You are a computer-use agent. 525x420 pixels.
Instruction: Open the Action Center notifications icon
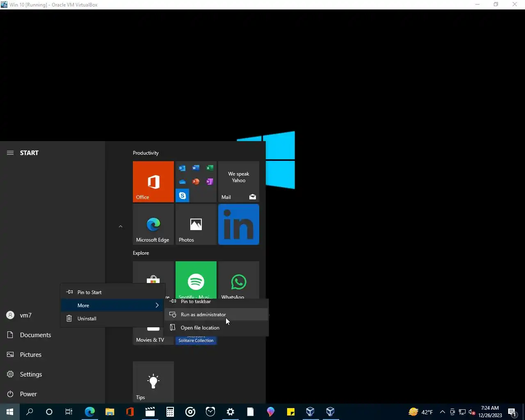click(512, 412)
